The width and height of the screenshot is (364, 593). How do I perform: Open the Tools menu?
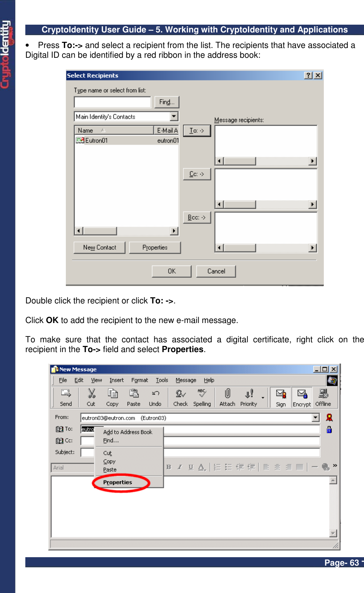[162, 380]
